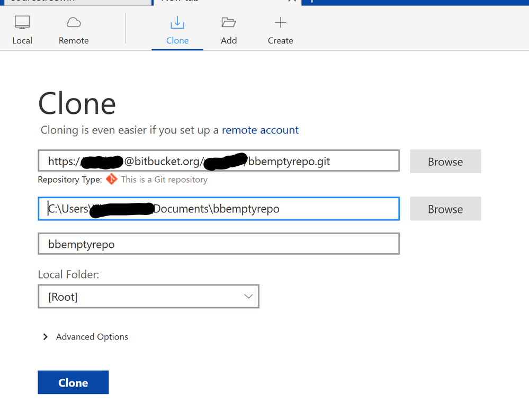
Task: Open the Local repositories view
Action: coord(22,30)
